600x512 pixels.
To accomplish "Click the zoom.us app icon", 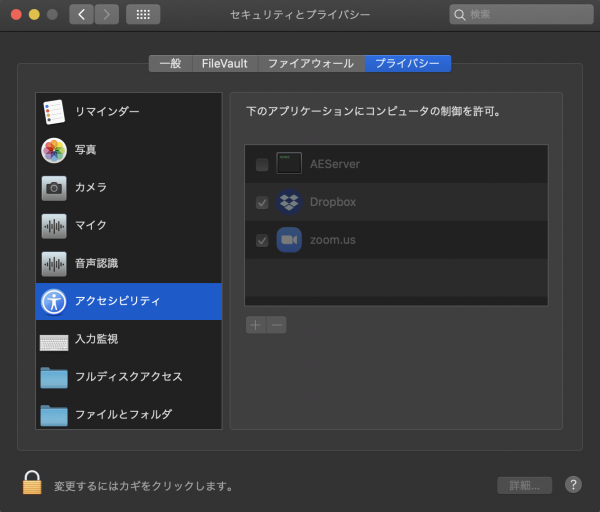I will tap(289, 240).
